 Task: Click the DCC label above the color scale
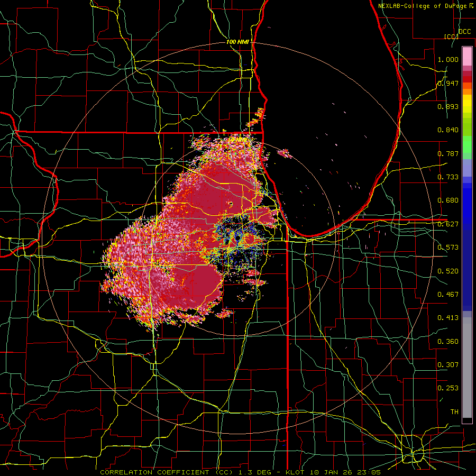[x=464, y=32]
